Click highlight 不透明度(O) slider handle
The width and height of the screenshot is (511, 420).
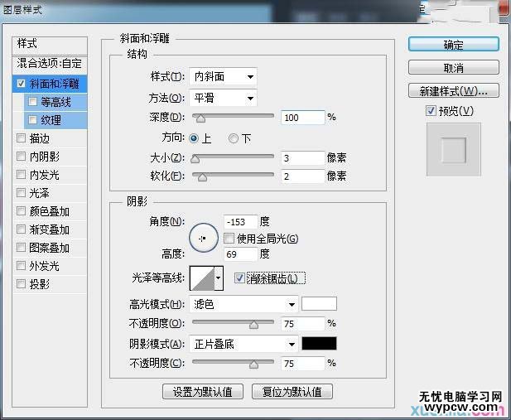254,324
